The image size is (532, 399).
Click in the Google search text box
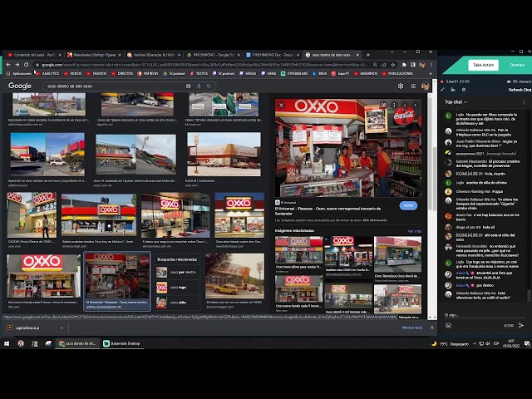tap(115, 86)
